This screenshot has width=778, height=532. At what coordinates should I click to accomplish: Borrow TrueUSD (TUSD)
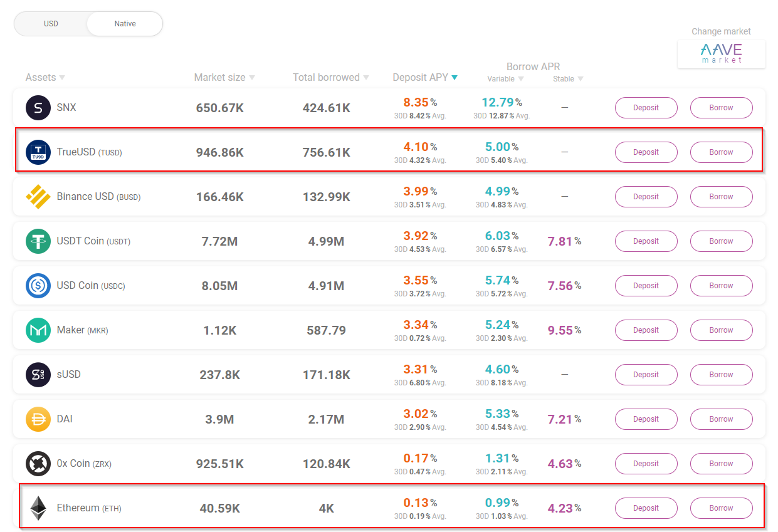[x=722, y=152]
